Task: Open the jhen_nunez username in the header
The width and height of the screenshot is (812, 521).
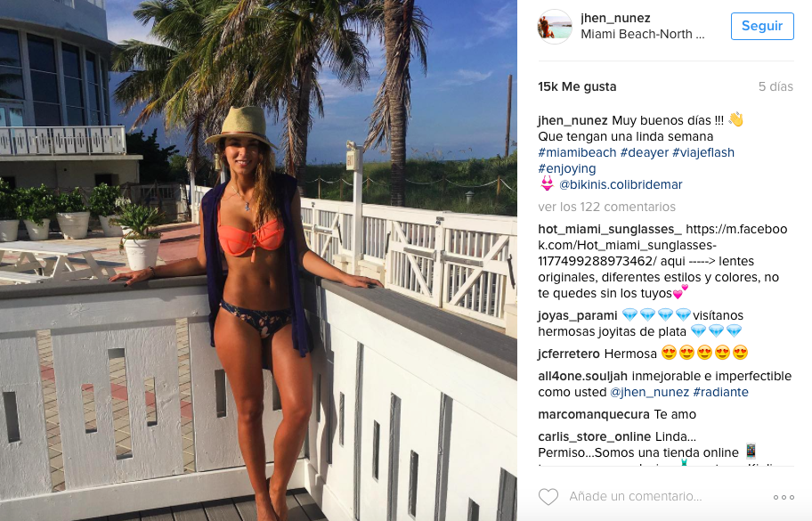Action: coord(615,18)
